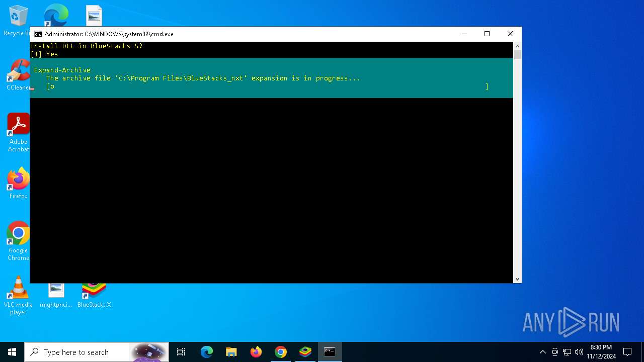Launch Edge from the taskbar
Viewport: 644px width, 362px height.
(x=207, y=352)
